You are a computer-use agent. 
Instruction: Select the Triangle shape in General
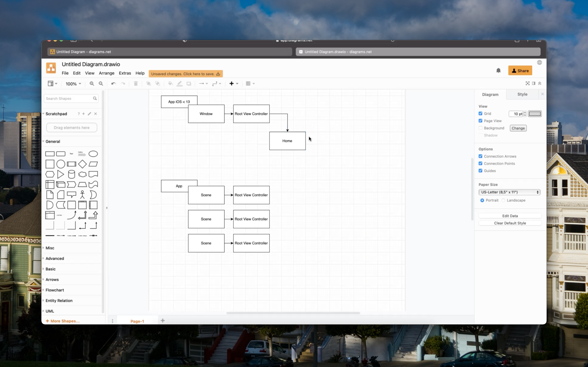pos(61,174)
